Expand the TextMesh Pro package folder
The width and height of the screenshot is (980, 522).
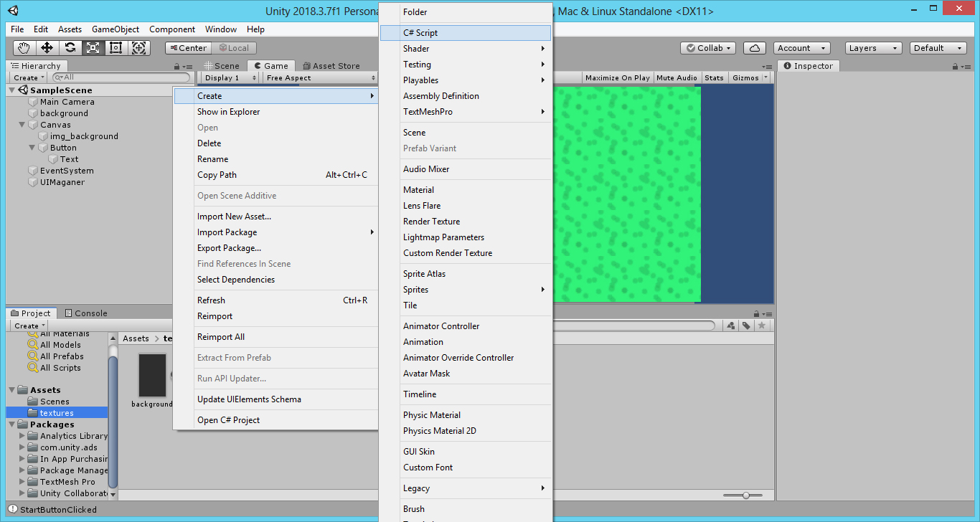pyautogui.click(x=22, y=482)
